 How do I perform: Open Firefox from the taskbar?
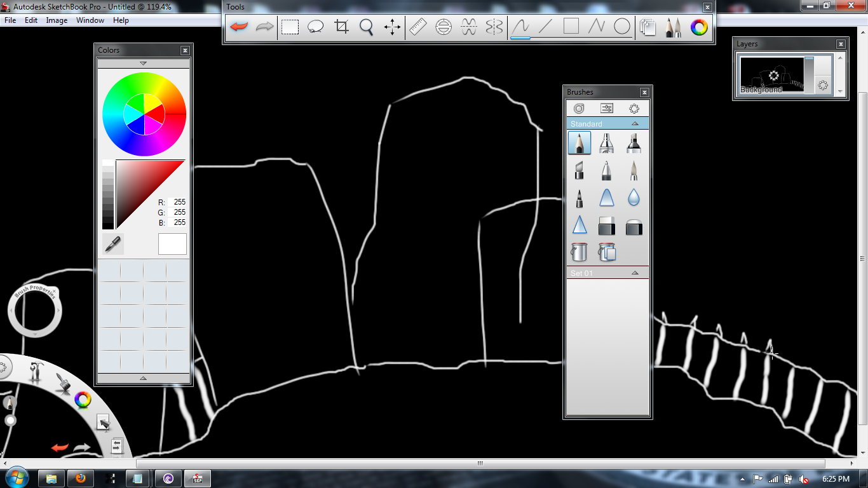tap(81, 478)
